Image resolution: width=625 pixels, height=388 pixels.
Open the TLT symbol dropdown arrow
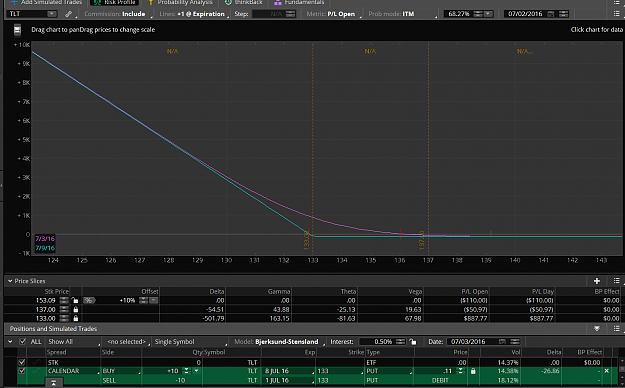[x=52, y=14]
